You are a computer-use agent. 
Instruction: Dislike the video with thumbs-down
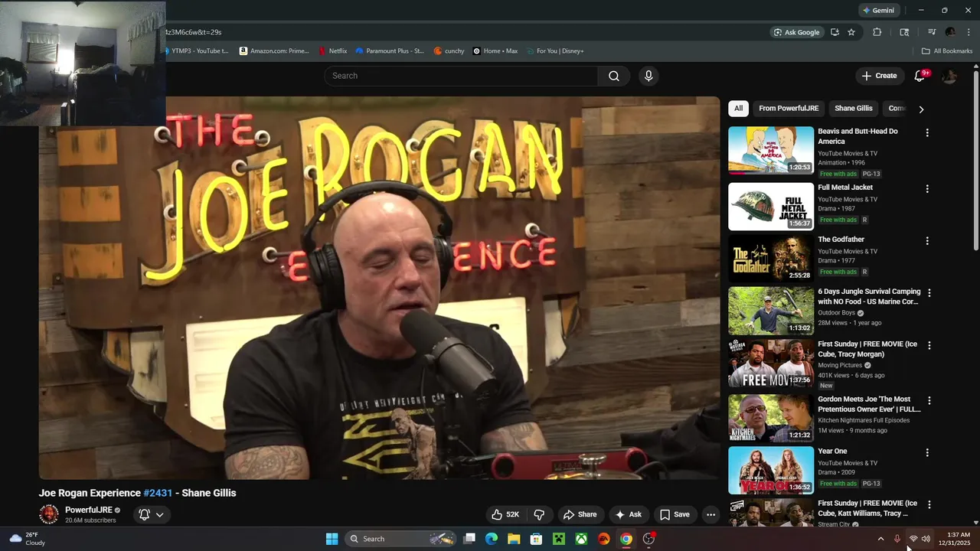click(x=539, y=514)
